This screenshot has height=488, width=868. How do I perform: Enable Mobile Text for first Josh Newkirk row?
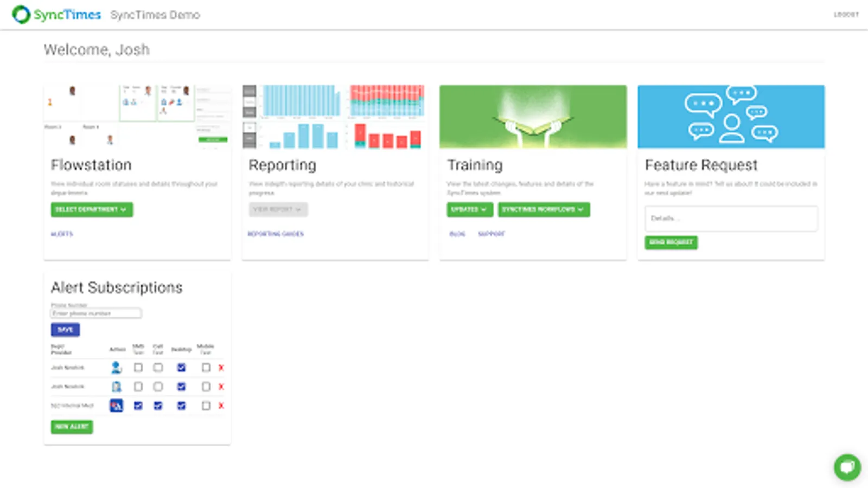point(206,368)
